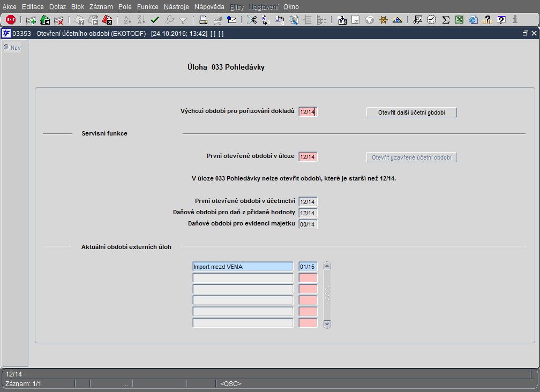Open the Dotaz menu
The width and height of the screenshot is (540, 392).
(57, 7)
